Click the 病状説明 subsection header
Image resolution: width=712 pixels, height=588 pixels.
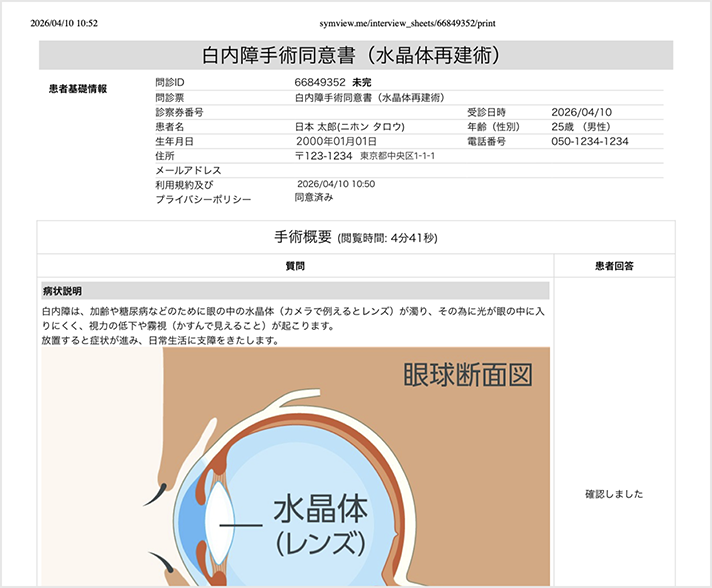coord(62,290)
